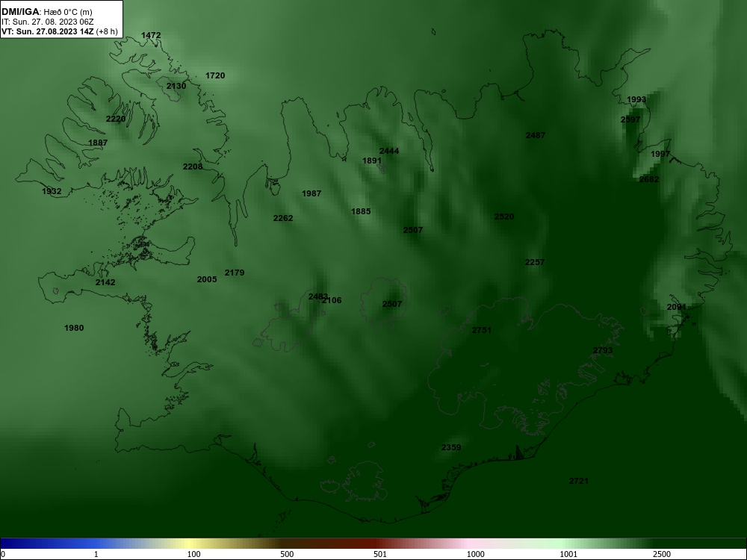Click the map value 2487
Image resolution: width=747 pixels, height=560 pixels.
click(536, 135)
